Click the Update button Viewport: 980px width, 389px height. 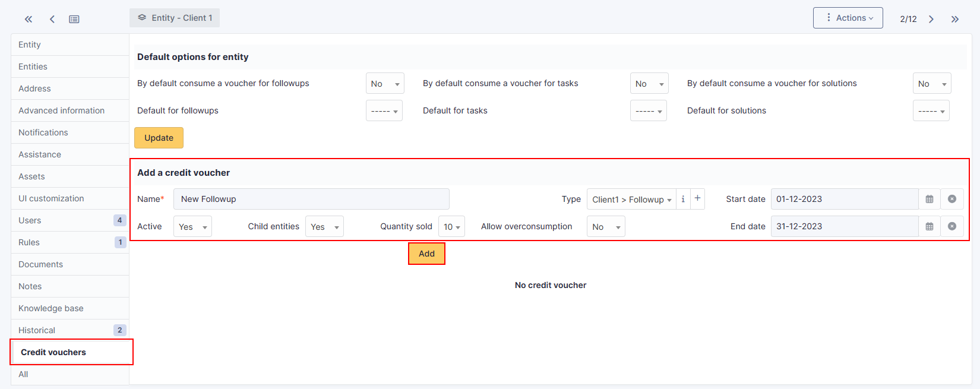point(159,138)
